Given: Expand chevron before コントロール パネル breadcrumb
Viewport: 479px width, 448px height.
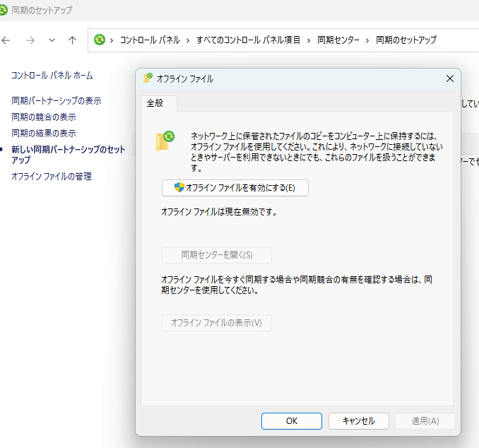Looking at the screenshot, I should pyautogui.click(x=112, y=40).
